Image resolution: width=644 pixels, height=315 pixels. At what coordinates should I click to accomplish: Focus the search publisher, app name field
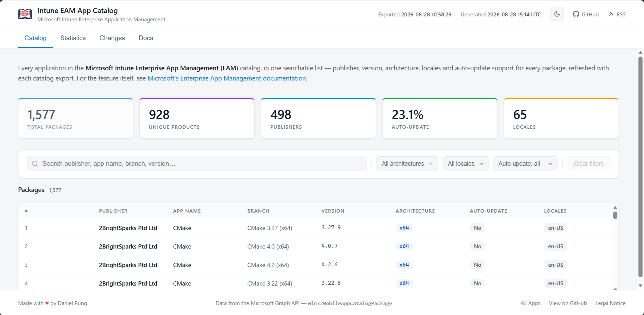tap(197, 164)
